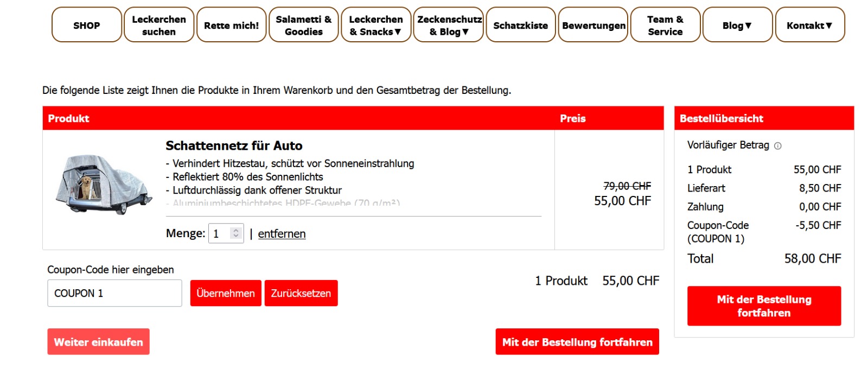Image resolution: width=868 pixels, height=381 pixels.
Task: Click the quantity stepper arrows for Menge
Action: pyautogui.click(x=235, y=233)
